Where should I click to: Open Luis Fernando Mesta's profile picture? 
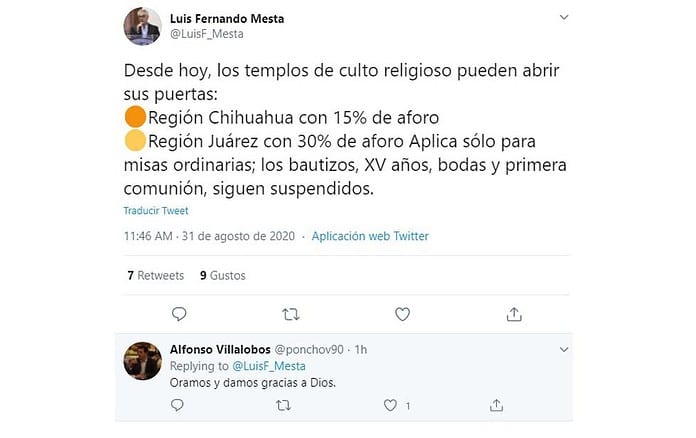pos(142,26)
